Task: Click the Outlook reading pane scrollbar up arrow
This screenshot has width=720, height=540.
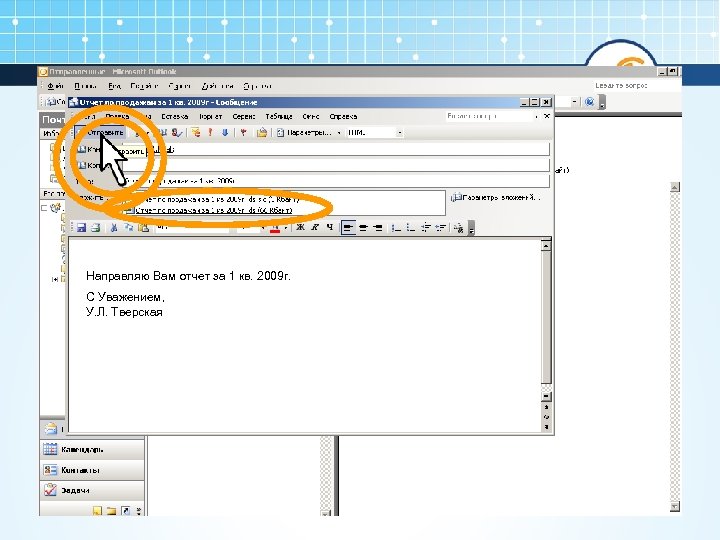Action: pyautogui.click(x=675, y=187)
